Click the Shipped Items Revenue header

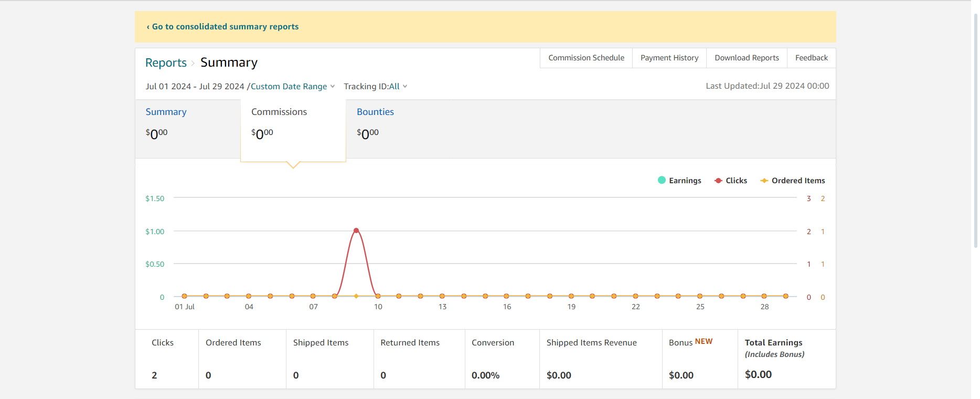(592, 342)
